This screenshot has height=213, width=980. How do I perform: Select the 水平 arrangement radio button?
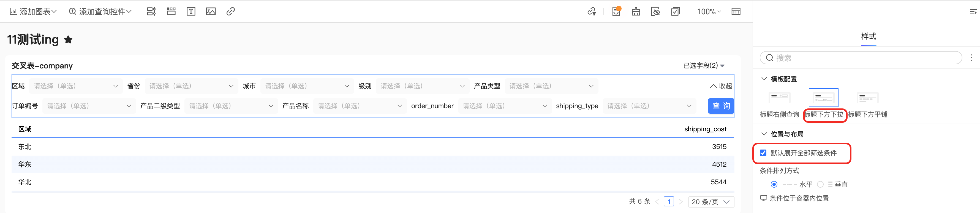click(x=774, y=184)
